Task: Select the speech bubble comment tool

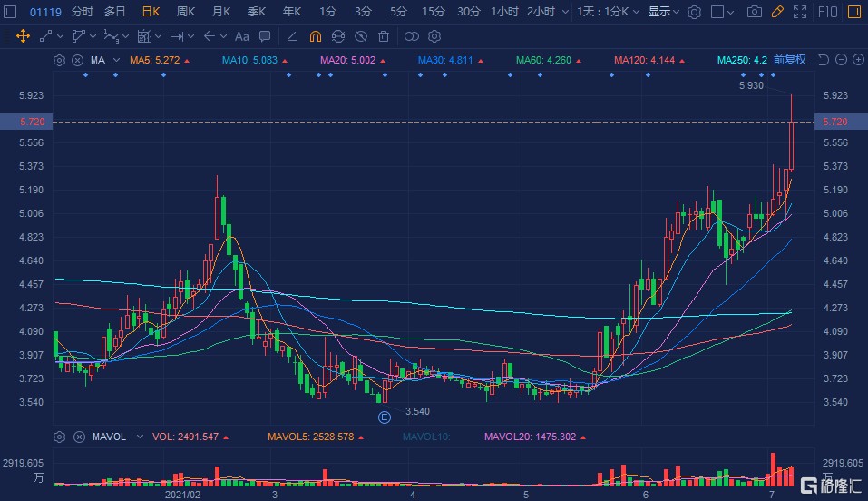Action: click(x=264, y=36)
